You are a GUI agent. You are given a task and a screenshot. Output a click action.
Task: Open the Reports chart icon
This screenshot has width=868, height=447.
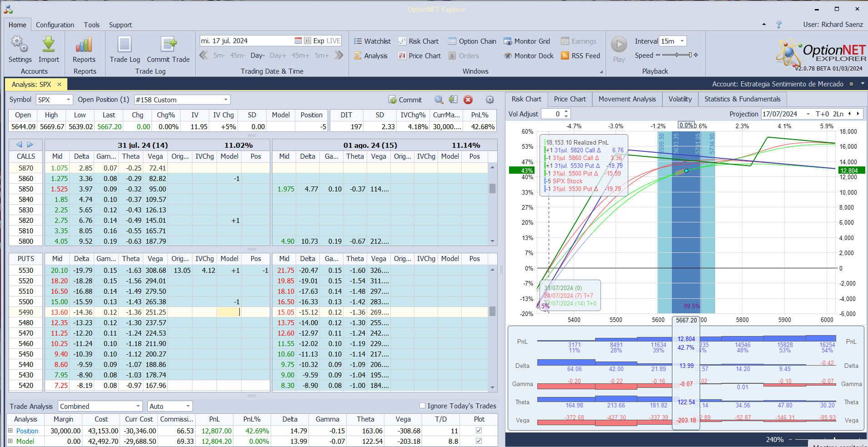(84, 45)
